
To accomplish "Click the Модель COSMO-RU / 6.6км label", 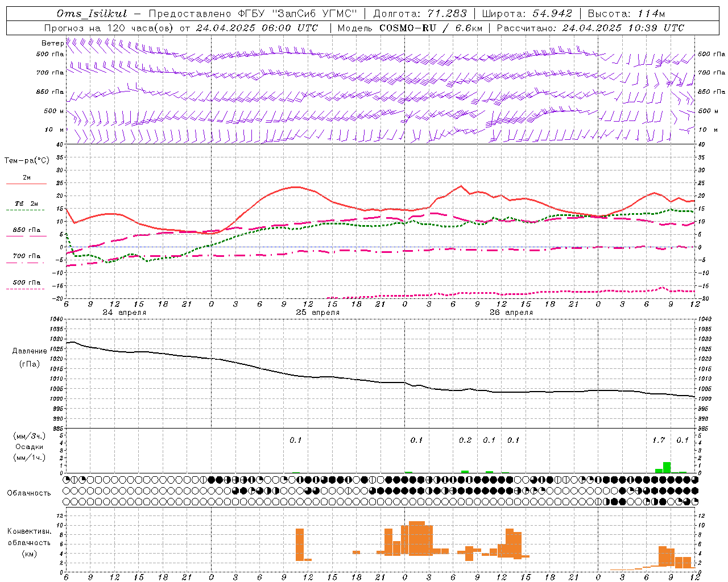I will pyautogui.click(x=410, y=28).
